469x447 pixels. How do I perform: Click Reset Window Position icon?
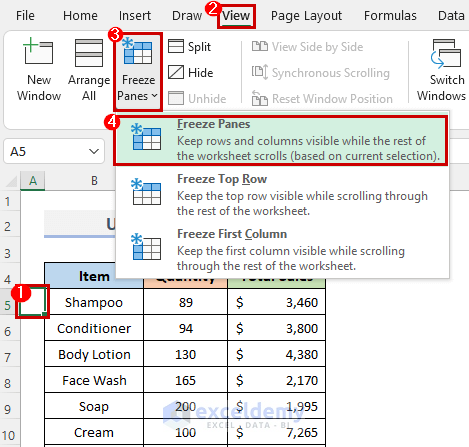click(x=260, y=98)
